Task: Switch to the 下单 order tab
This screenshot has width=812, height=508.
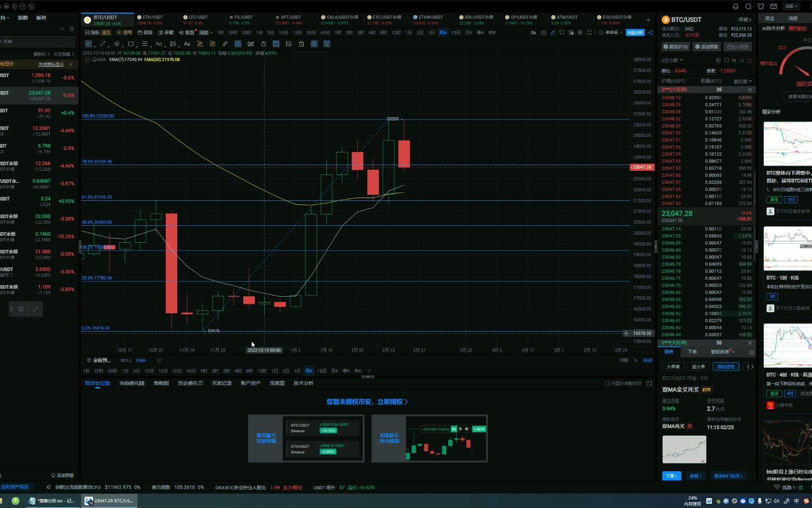Action: coord(692,352)
